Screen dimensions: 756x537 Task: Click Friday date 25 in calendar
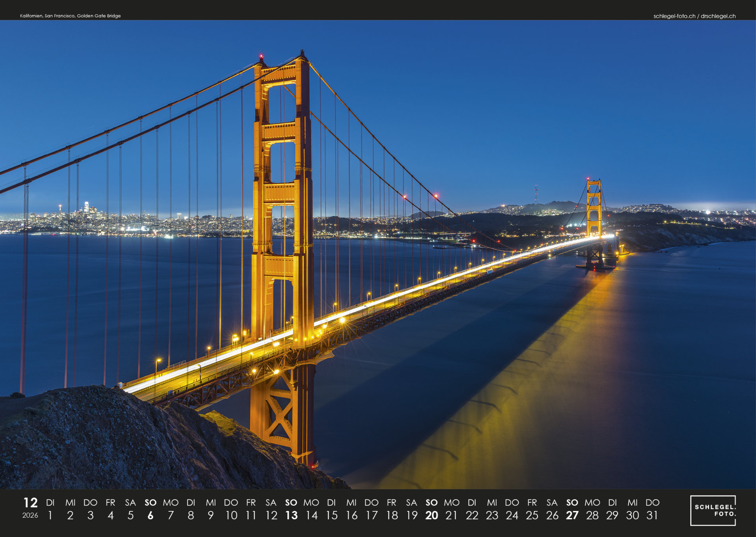click(532, 515)
